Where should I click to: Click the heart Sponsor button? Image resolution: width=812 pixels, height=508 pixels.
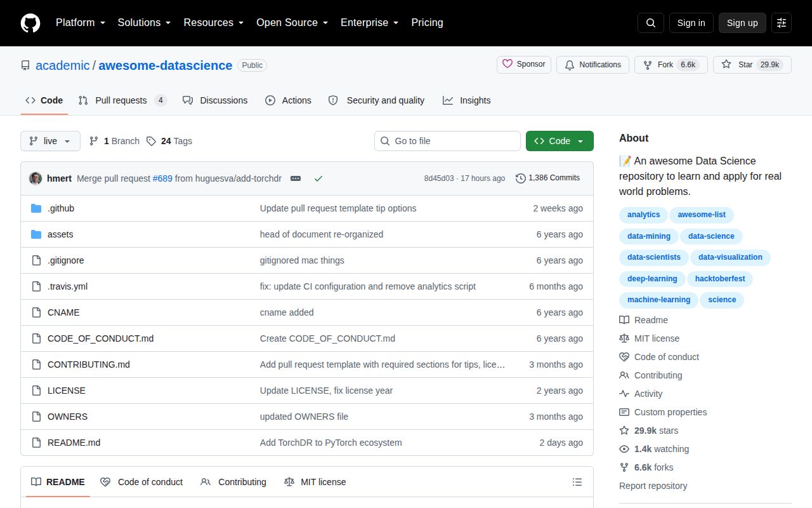(x=524, y=65)
